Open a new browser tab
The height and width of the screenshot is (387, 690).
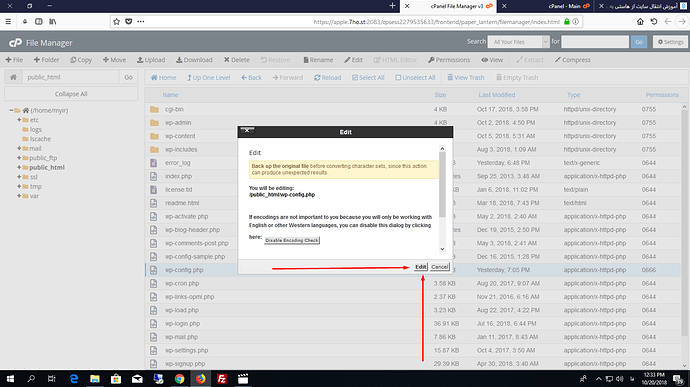point(392,6)
